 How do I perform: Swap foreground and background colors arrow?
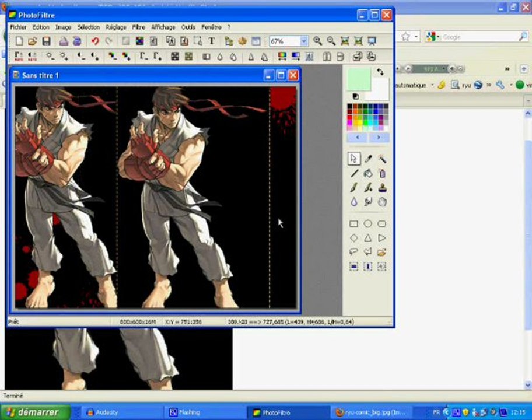click(x=380, y=72)
